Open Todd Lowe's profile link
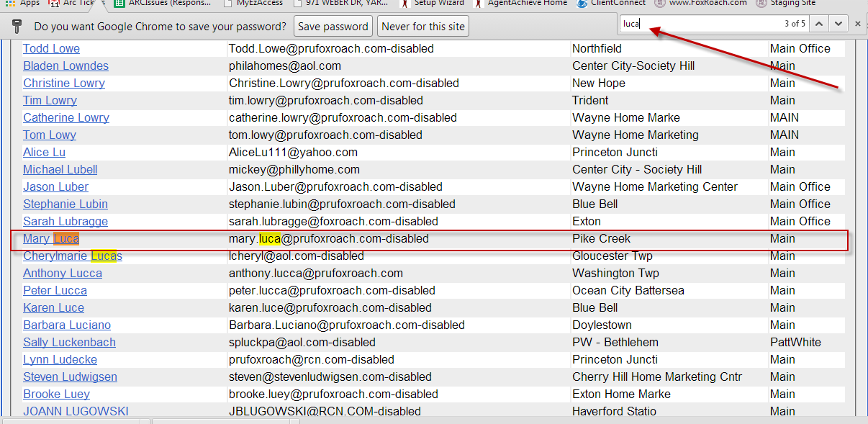Viewport: 868px width, 424px height. (51, 48)
